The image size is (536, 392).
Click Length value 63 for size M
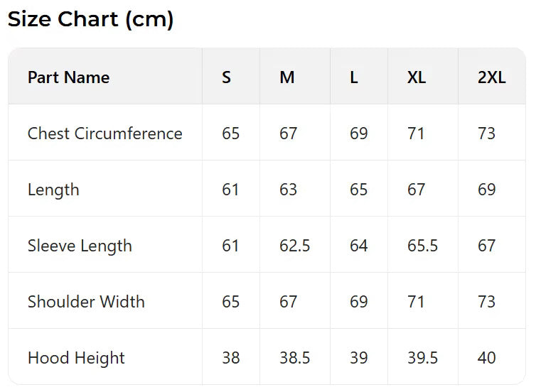point(288,190)
